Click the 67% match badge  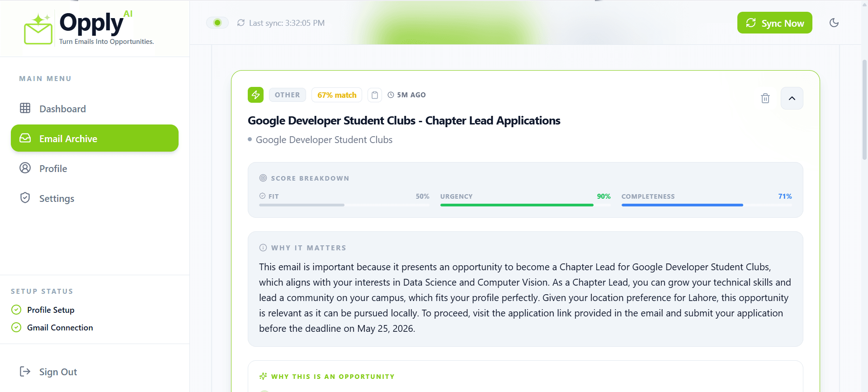tap(337, 95)
